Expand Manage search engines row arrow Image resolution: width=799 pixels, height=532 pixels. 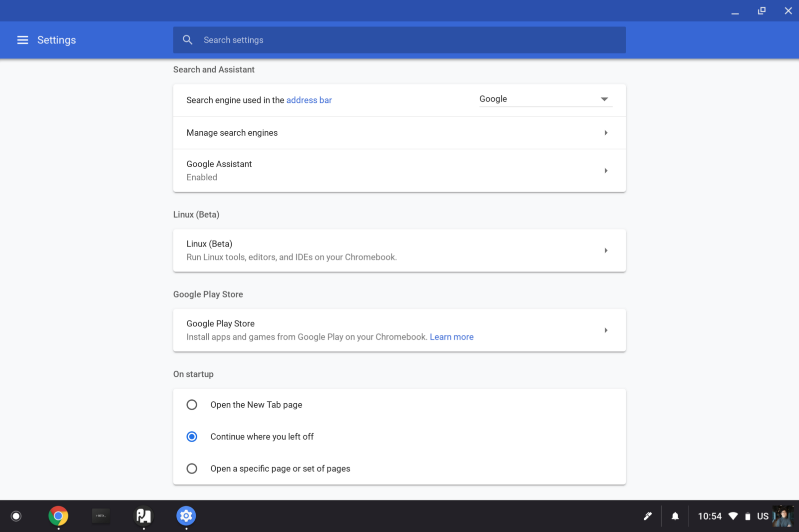tap(606, 133)
